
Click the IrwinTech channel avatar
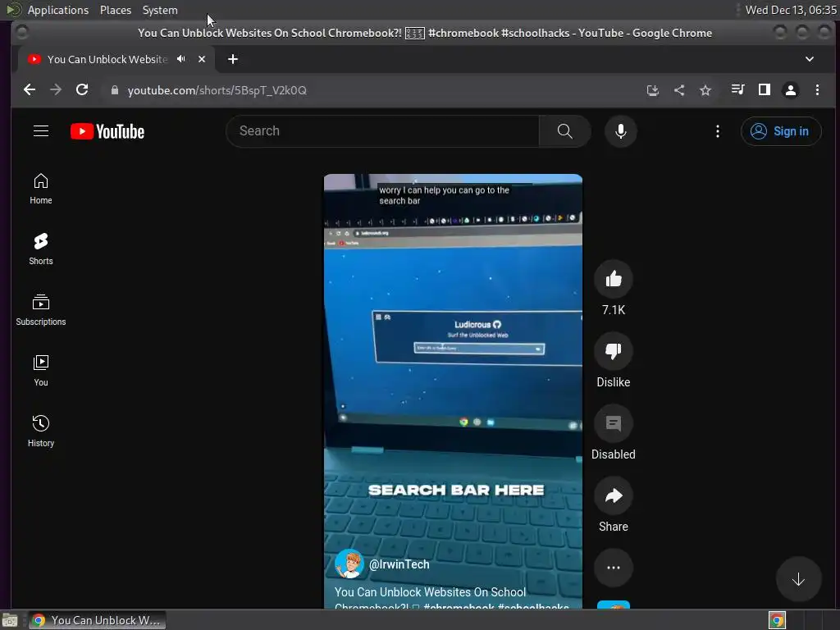click(349, 564)
